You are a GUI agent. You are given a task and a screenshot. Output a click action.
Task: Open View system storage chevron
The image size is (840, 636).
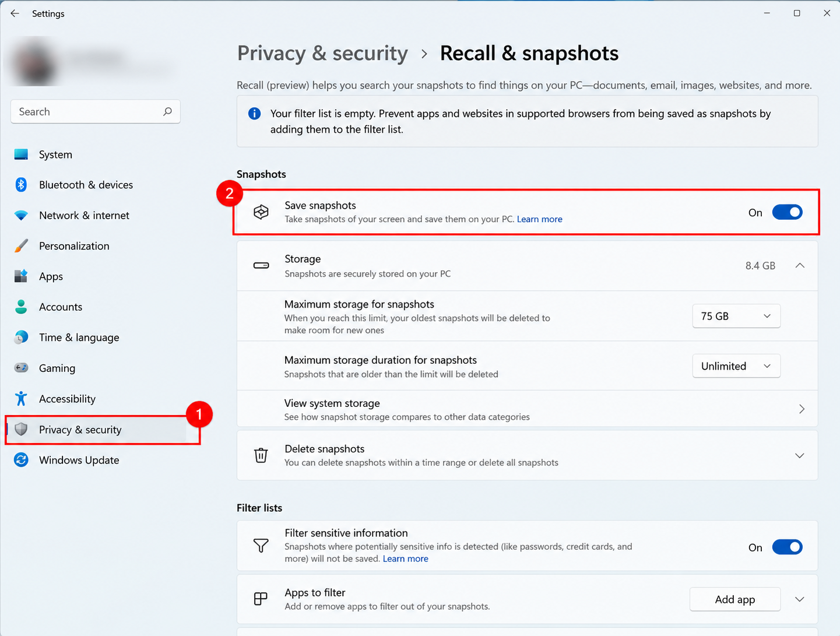[x=802, y=409]
